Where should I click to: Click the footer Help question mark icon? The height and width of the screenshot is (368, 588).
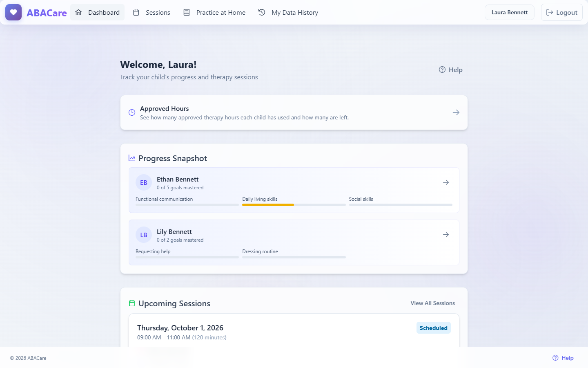tap(555, 358)
